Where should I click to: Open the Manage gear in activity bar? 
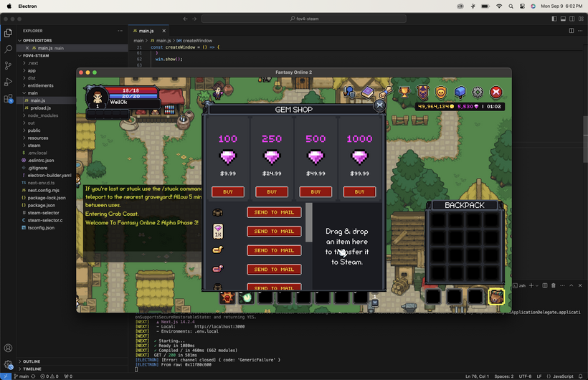coord(8,364)
